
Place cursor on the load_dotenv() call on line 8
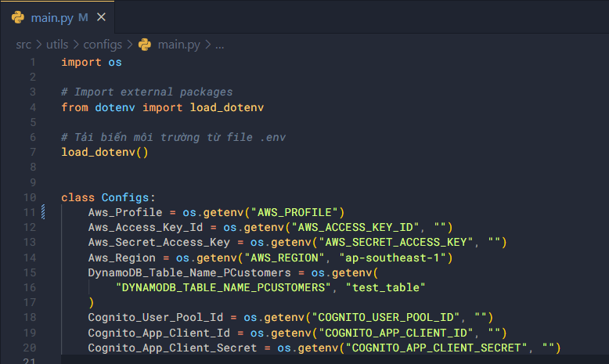click(104, 152)
